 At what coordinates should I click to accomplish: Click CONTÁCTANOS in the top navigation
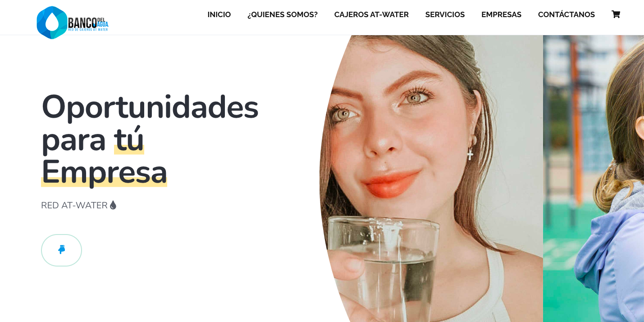[566, 14]
